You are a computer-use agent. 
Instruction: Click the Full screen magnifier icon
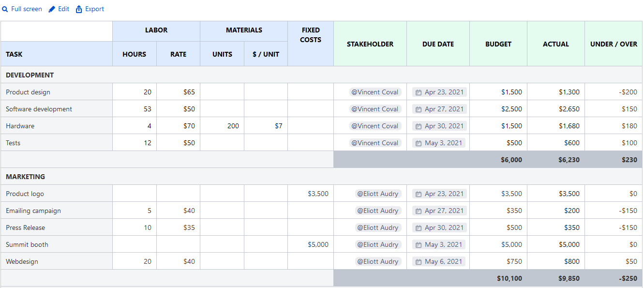pos(5,9)
